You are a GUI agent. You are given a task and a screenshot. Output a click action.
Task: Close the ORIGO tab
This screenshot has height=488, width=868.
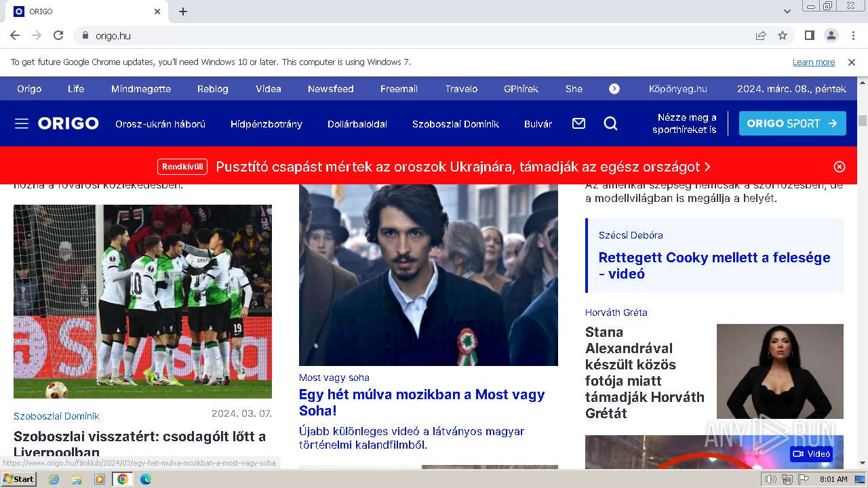(157, 12)
